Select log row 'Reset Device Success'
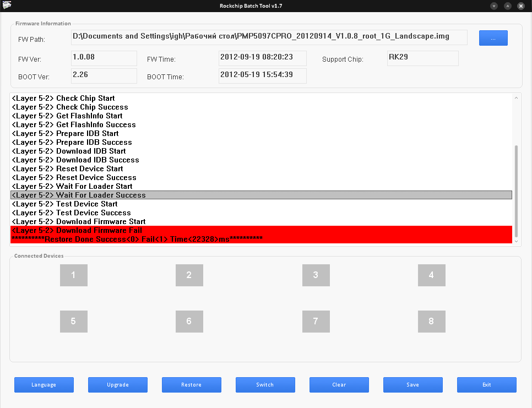Screen dimensions: 532x408 [x=261, y=177]
